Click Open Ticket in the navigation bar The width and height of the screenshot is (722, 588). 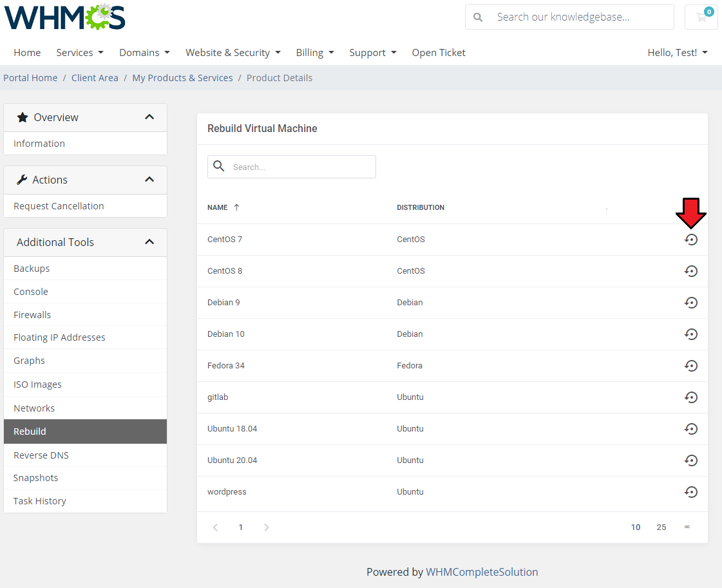coord(439,53)
